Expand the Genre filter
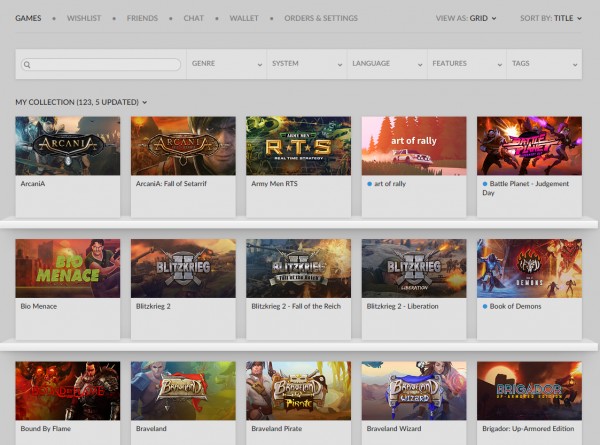 click(x=227, y=64)
